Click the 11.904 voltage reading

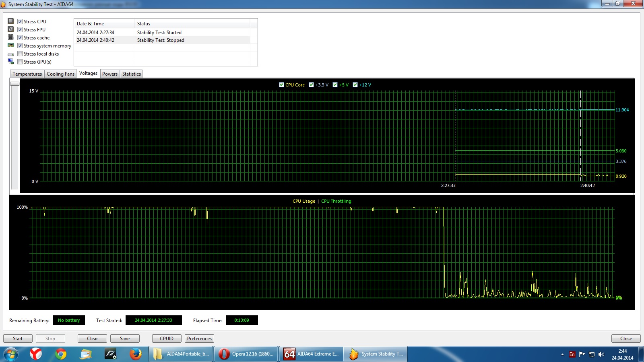click(x=622, y=110)
